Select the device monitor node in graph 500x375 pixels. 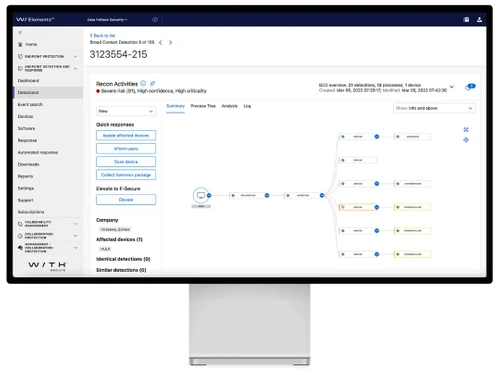click(x=201, y=195)
